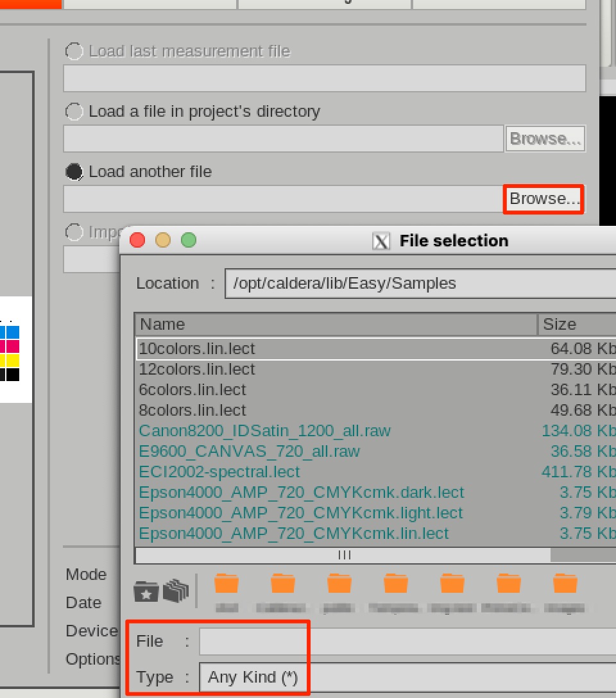Open the third orange folder shortcut

339,584
